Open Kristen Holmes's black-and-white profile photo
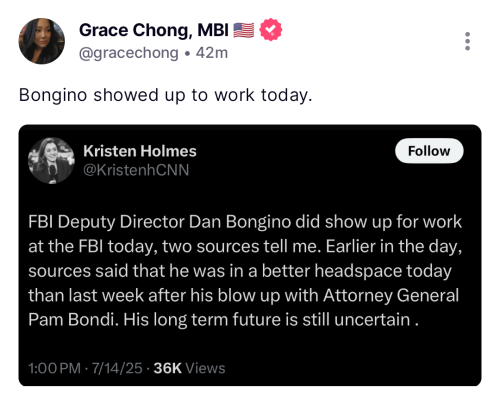This screenshot has height=400, width=500. coord(51,160)
